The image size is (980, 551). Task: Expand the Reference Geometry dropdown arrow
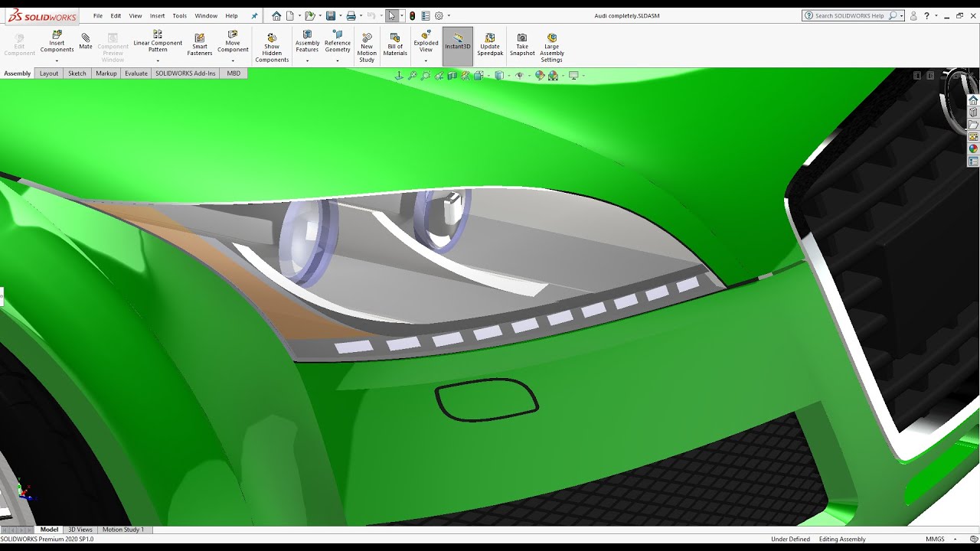click(338, 60)
